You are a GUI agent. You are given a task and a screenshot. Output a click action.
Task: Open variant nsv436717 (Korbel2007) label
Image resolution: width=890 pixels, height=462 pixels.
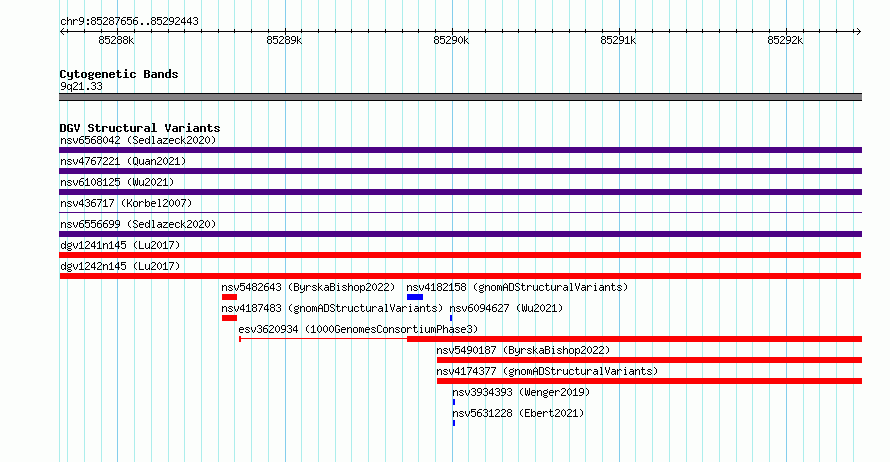[126, 203]
